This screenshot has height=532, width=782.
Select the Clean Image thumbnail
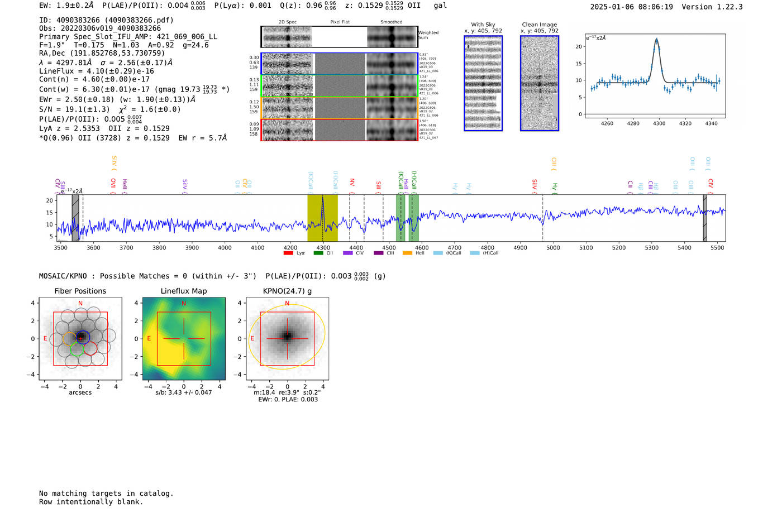point(540,83)
